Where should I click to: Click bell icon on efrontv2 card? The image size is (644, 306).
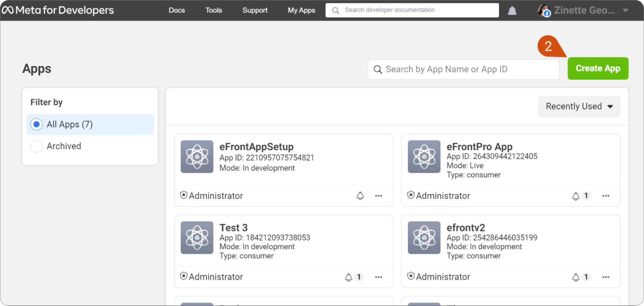[x=576, y=277]
